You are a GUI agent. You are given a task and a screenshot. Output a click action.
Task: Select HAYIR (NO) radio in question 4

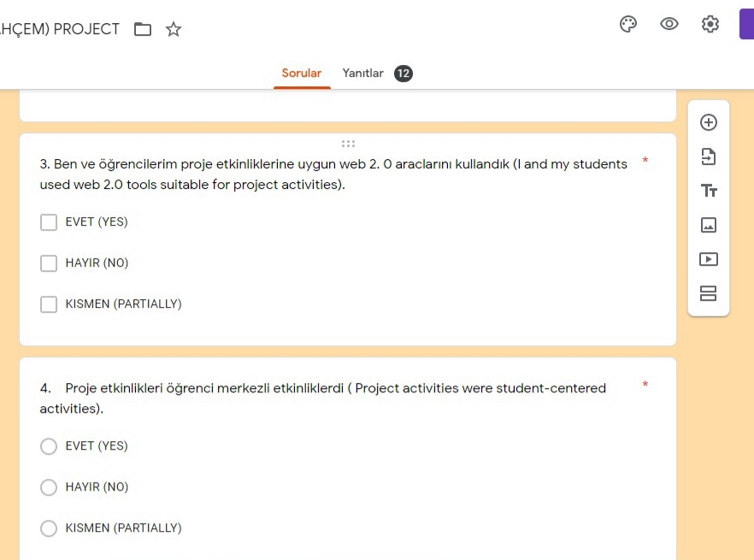(49, 487)
